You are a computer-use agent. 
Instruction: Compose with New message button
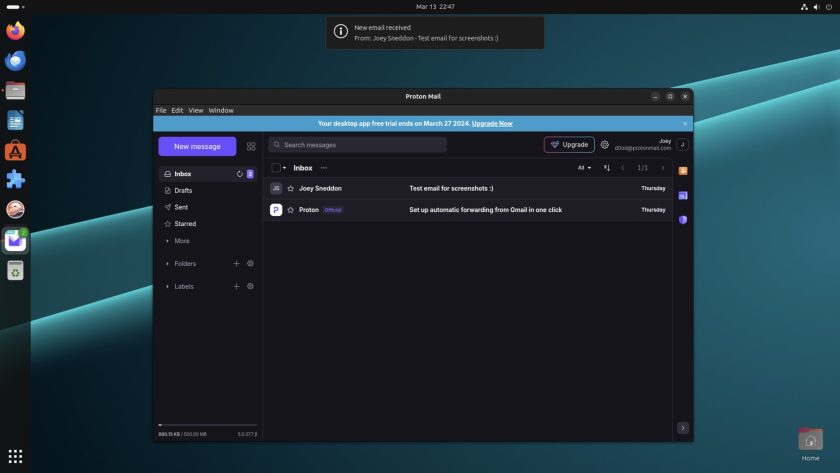coord(197,146)
